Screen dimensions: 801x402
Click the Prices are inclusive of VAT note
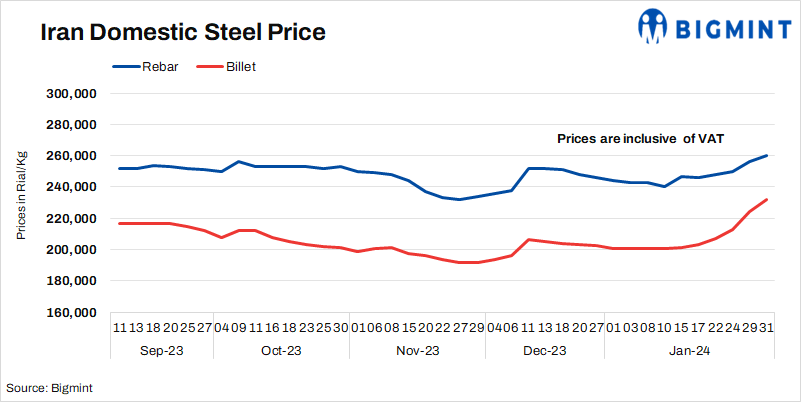click(639, 138)
